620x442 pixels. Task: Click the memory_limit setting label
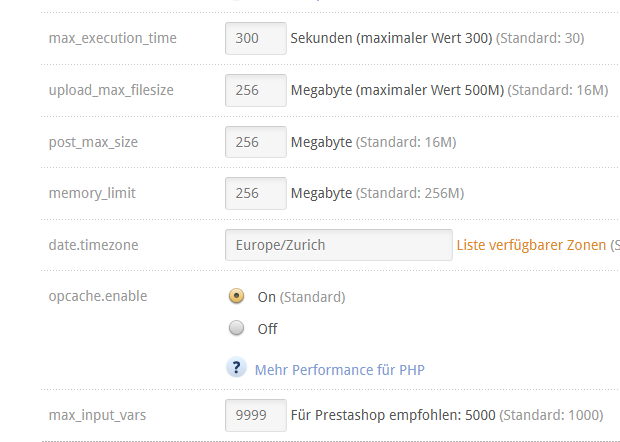point(92,193)
